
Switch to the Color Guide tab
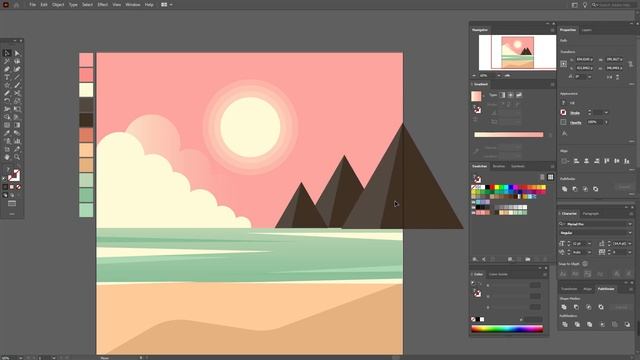tap(498, 274)
